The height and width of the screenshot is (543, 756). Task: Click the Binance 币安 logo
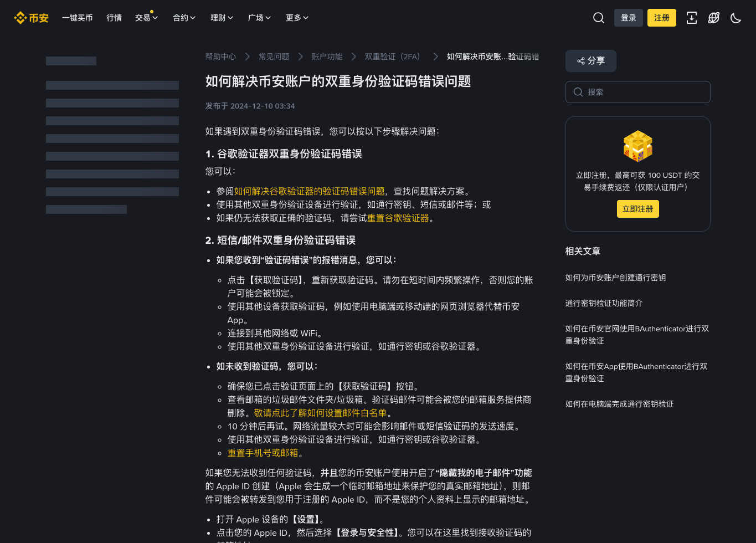click(31, 18)
